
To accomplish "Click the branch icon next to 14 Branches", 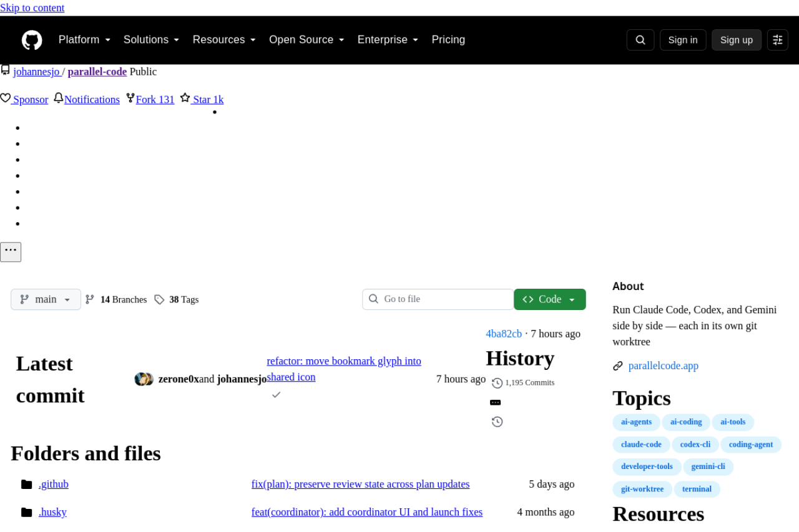I will click(90, 299).
